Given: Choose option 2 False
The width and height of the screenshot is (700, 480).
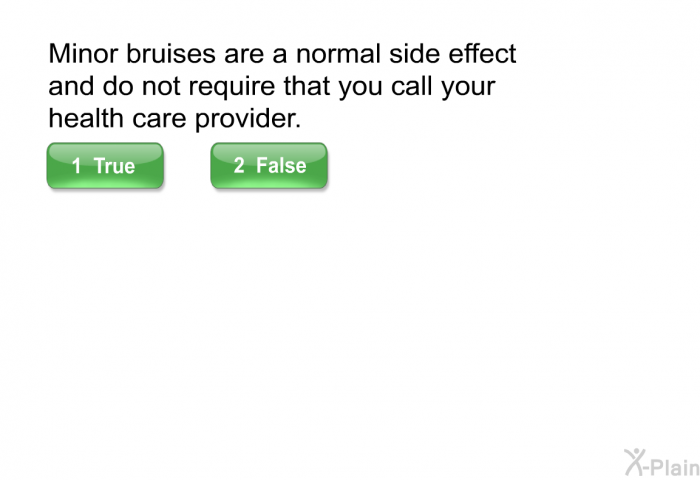Looking at the screenshot, I should coord(269,166).
